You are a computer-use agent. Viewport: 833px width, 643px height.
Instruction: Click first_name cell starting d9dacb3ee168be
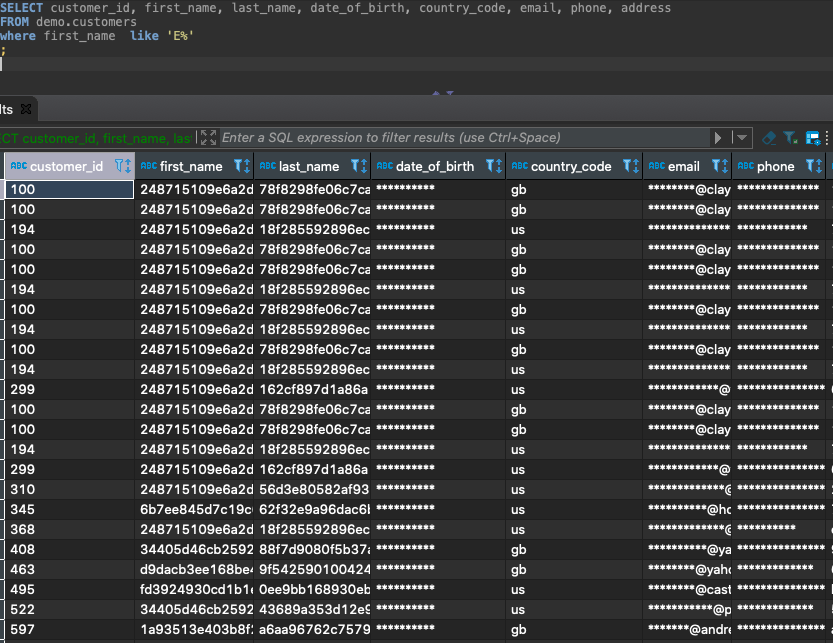(194, 570)
